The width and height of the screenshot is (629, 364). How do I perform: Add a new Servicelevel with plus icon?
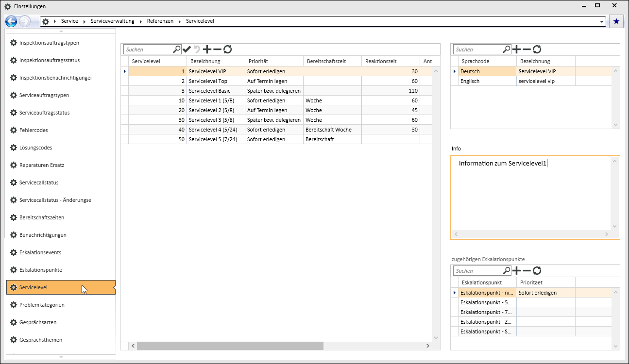point(207,49)
